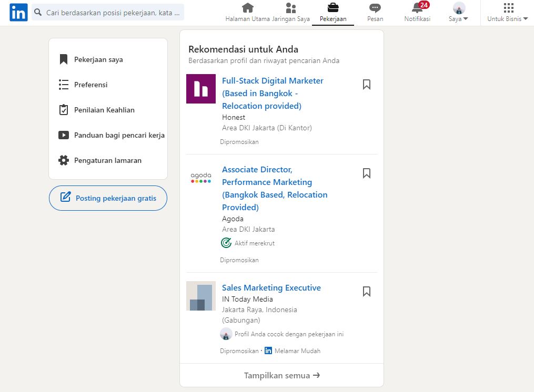Open Associate Director, Performance Marketing link
This screenshot has height=392, width=534.
click(x=275, y=188)
